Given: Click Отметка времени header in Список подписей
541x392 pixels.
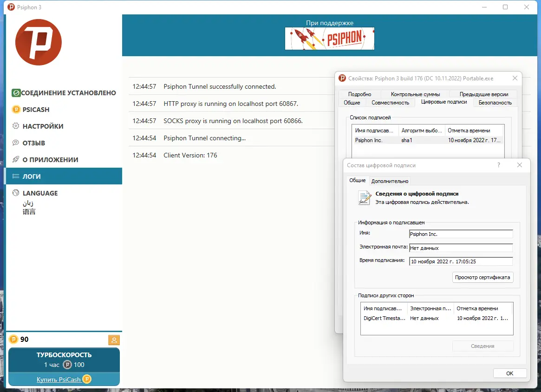Looking at the screenshot, I should click(474, 131).
